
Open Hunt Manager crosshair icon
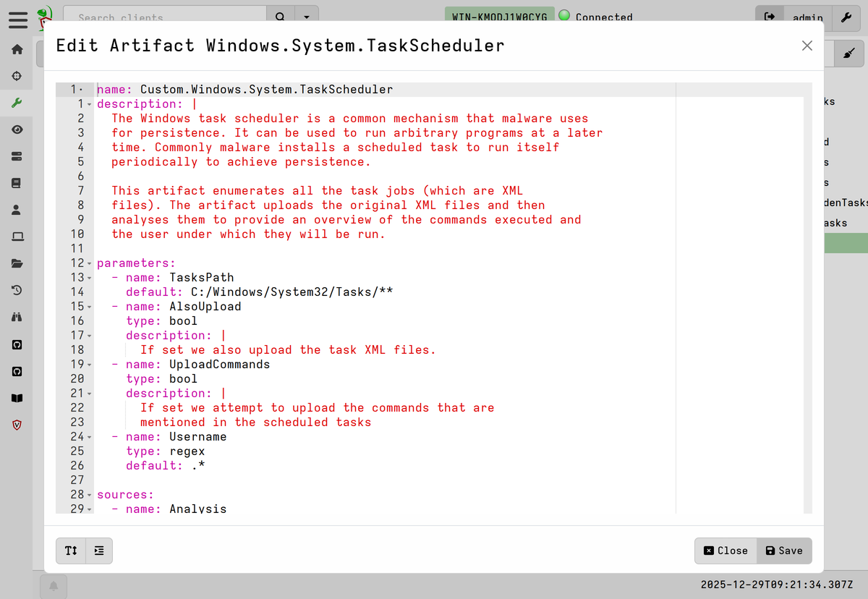click(x=17, y=76)
